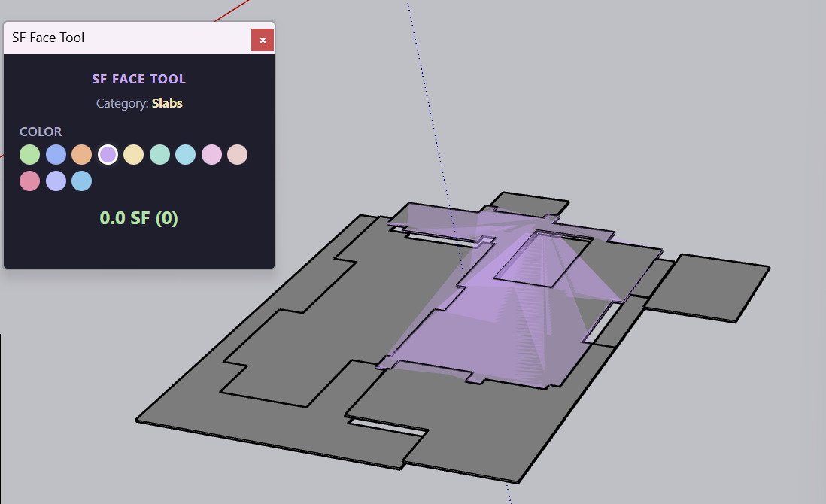Pick the pale yellow color swatch
826x504 pixels.
click(x=133, y=154)
